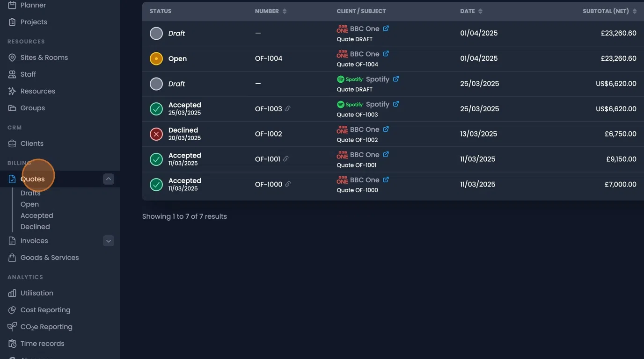Click green Accepted check icon for OF-1000
Viewport: 644px width, 359px height.
pyautogui.click(x=156, y=185)
